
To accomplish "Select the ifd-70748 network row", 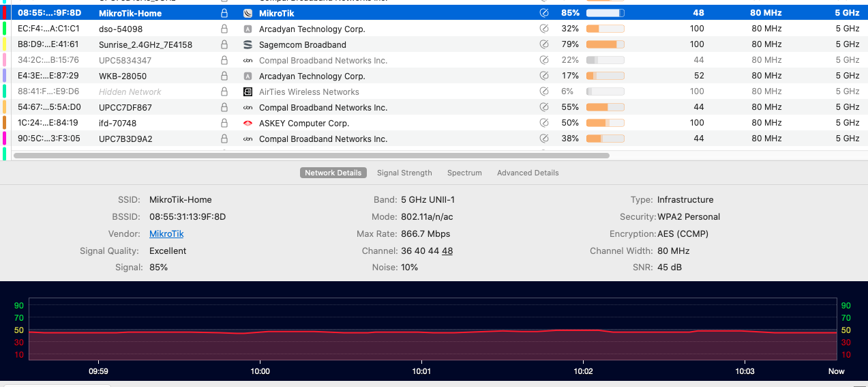I will pyautogui.click(x=434, y=123).
